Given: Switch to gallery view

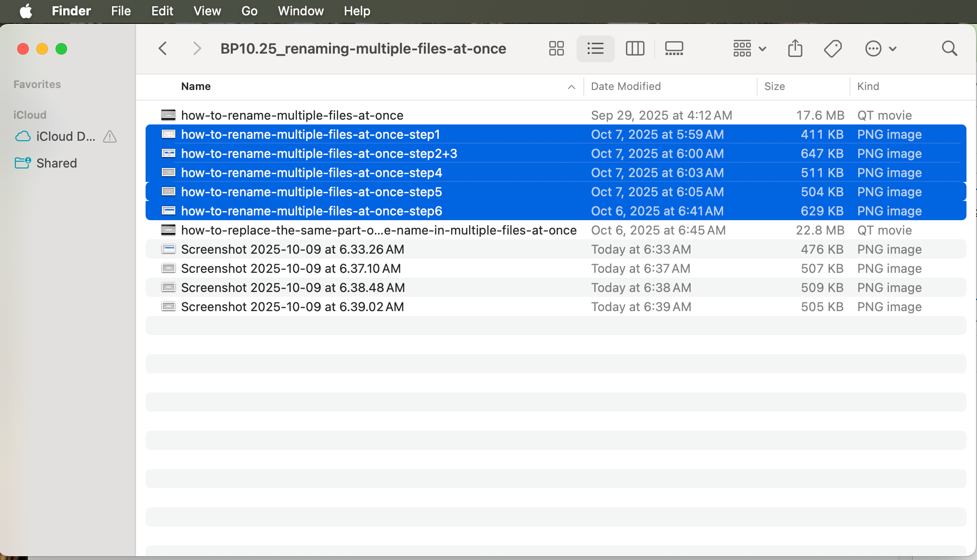Looking at the screenshot, I should click(674, 48).
